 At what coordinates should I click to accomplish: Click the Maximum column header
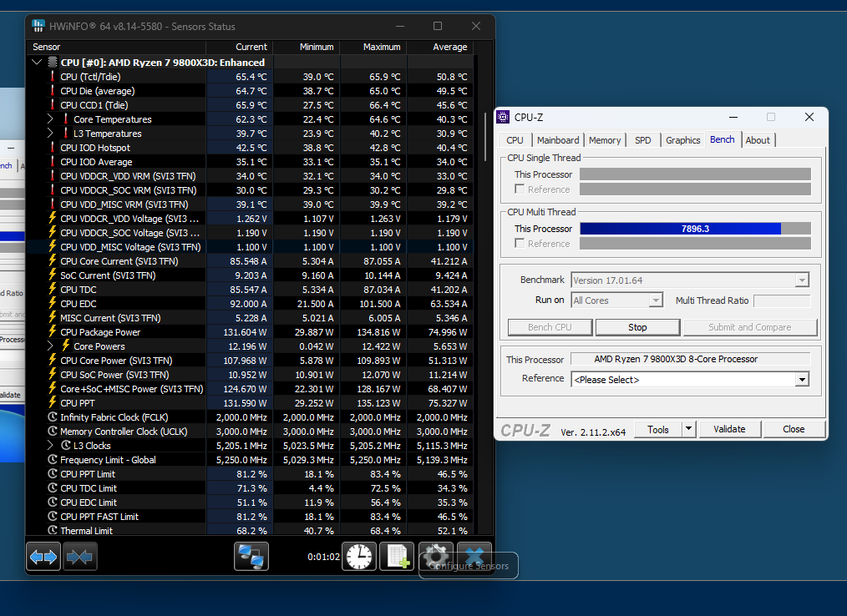[x=373, y=47]
